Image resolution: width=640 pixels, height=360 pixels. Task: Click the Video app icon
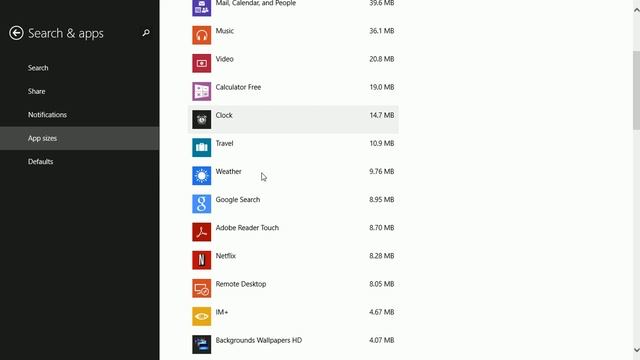[202, 63]
